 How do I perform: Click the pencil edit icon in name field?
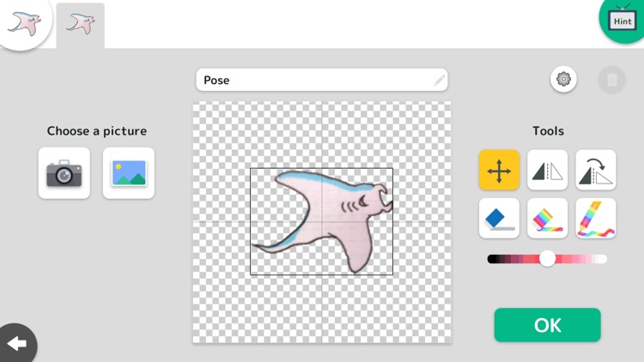point(439,80)
